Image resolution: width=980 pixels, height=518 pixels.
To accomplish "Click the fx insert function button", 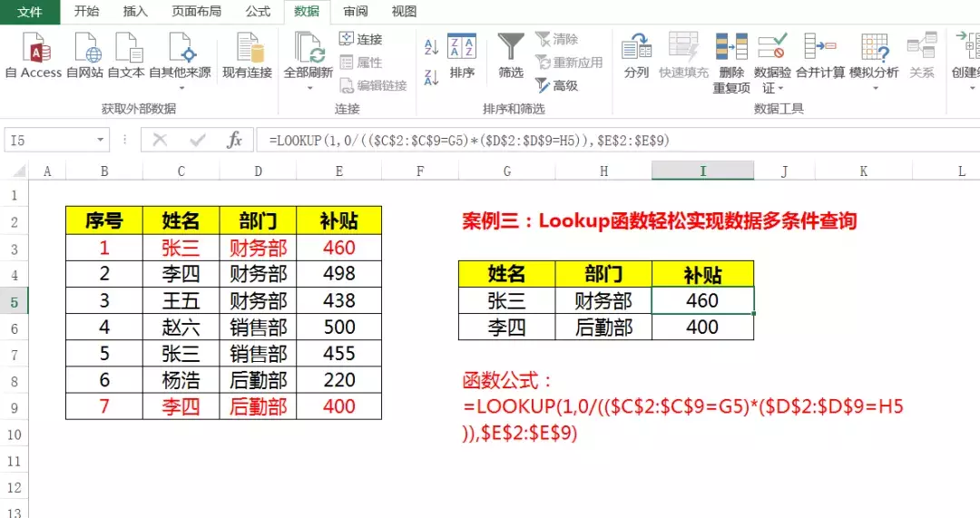I will (234, 140).
